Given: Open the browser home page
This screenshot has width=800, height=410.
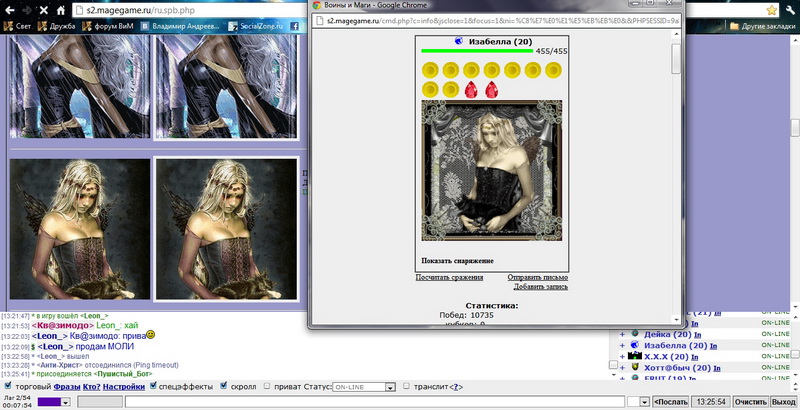Looking at the screenshot, I should pos(61,10).
